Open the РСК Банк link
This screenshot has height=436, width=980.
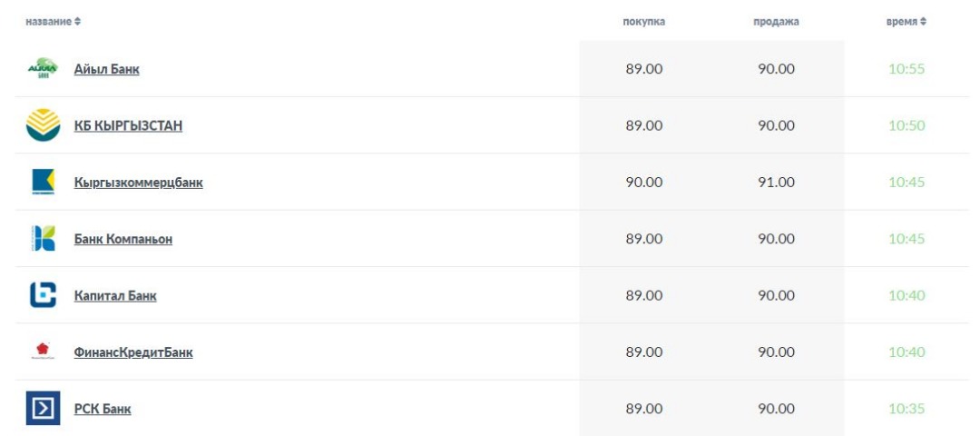pyautogui.click(x=103, y=409)
